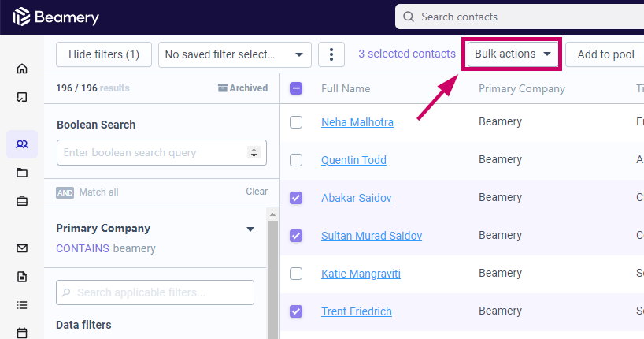Viewport: 644px width, 339px height.
Task: Collapse the Primary Company filter arrow
Action: coord(250,229)
